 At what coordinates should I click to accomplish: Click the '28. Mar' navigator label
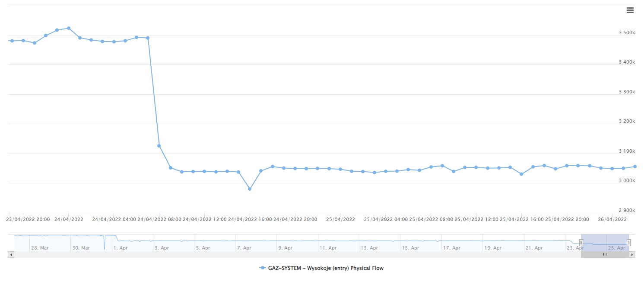tap(40, 248)
